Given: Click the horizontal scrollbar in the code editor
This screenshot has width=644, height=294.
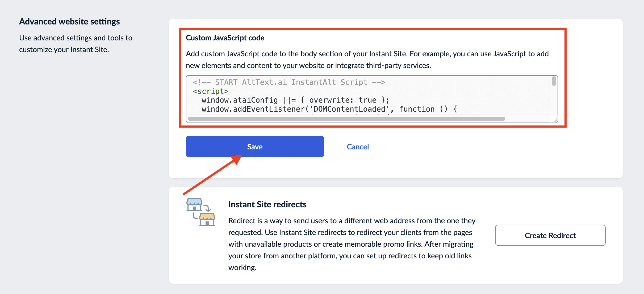Looking at the screenshot, I should pyautogui.click(x=346, y=119).
